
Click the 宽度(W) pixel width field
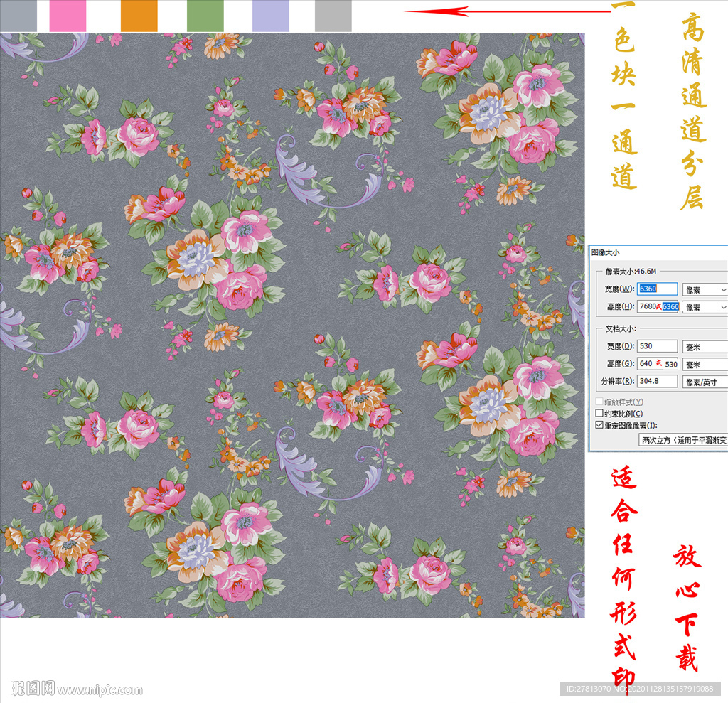[657, 289]
